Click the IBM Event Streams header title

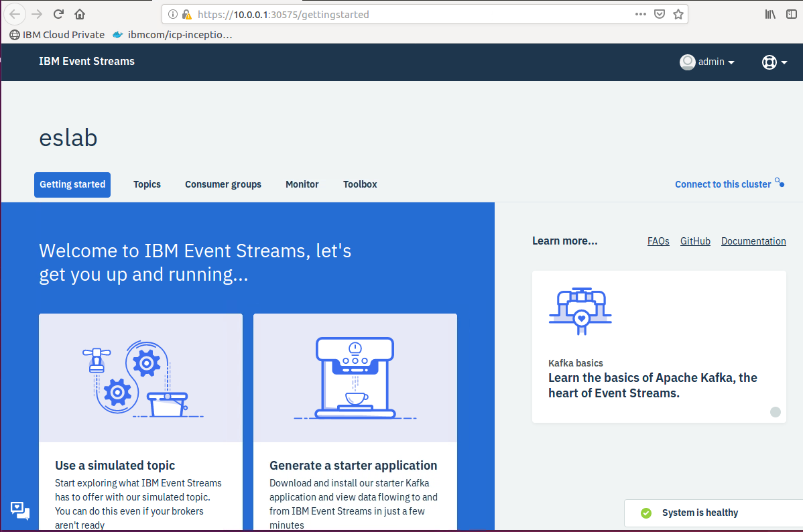click(86, 62)
